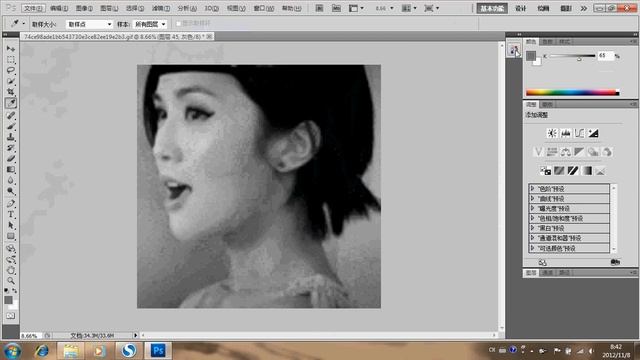
Task: Select the Dodge tool
Action: 11,191
